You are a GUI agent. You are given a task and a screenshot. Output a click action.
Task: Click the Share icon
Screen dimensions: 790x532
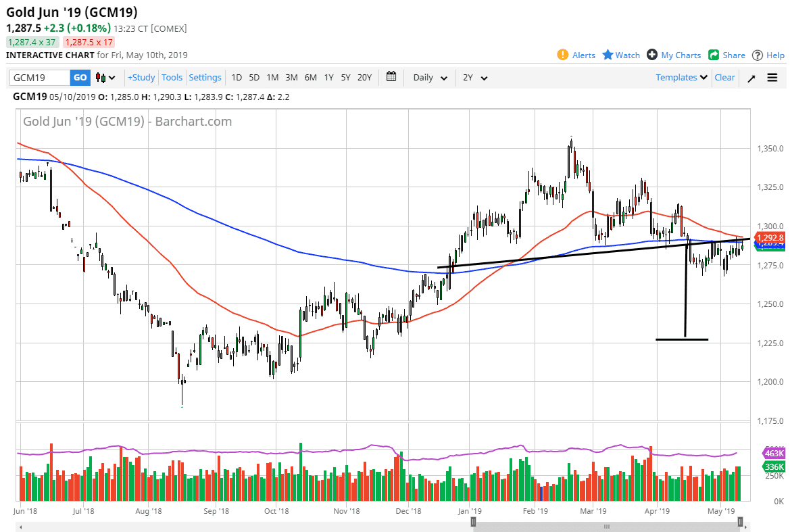tap(714, 55)
